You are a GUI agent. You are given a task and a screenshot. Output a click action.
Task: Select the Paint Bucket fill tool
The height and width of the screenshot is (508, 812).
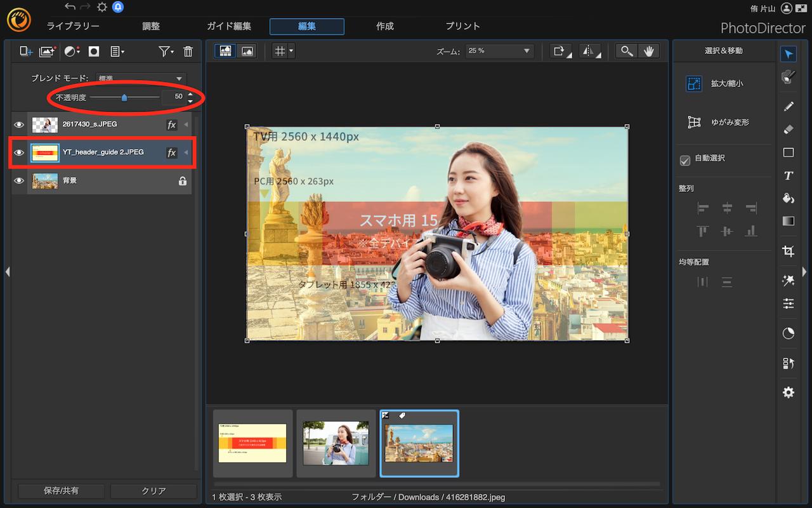pos(789,199)
